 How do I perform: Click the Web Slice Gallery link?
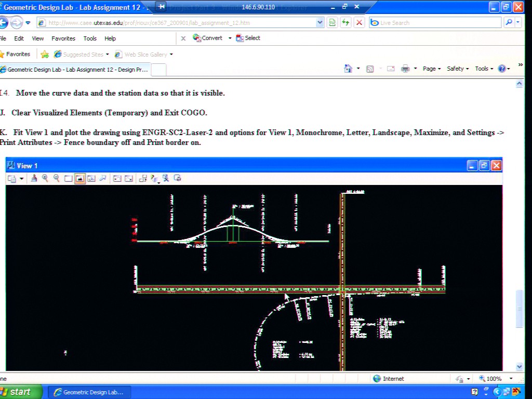tap(141, 54)
